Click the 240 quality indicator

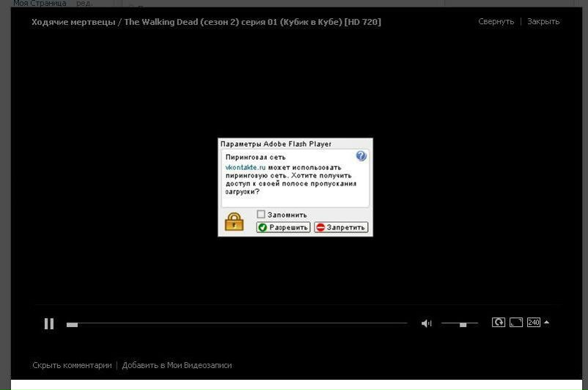533,323
